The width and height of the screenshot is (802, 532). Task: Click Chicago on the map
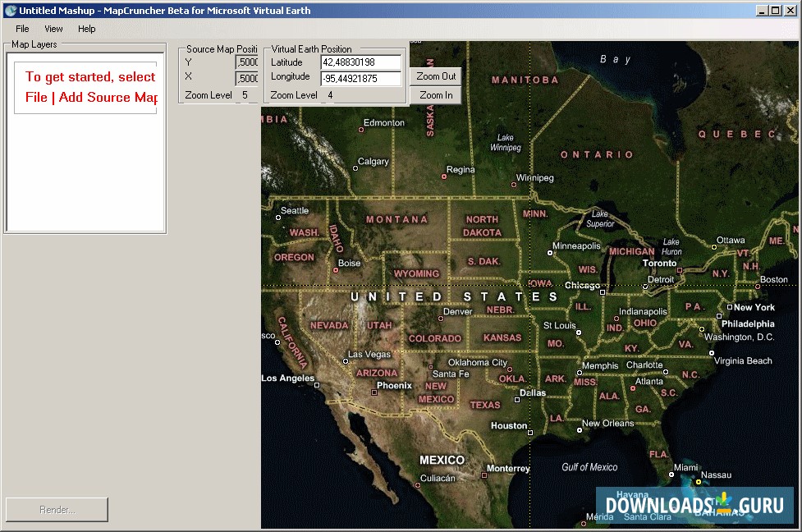582,286
